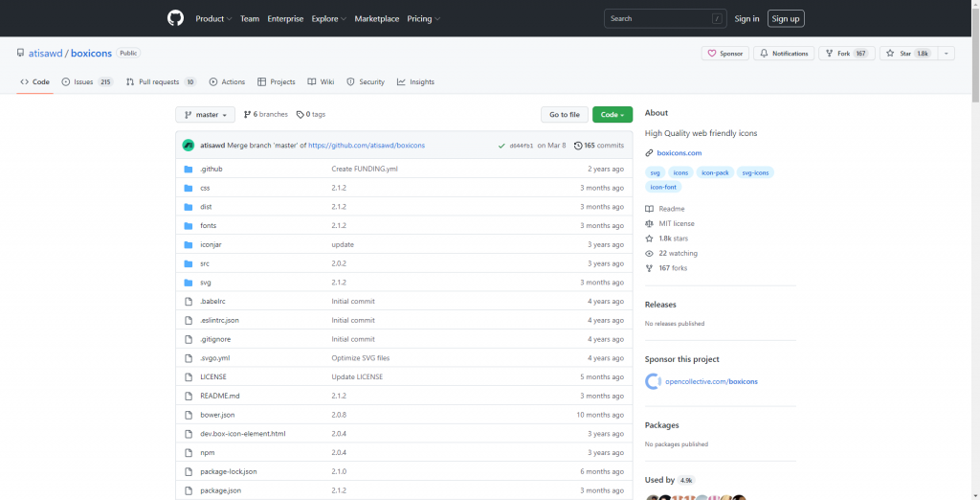Click the forks icon in About

650,268
